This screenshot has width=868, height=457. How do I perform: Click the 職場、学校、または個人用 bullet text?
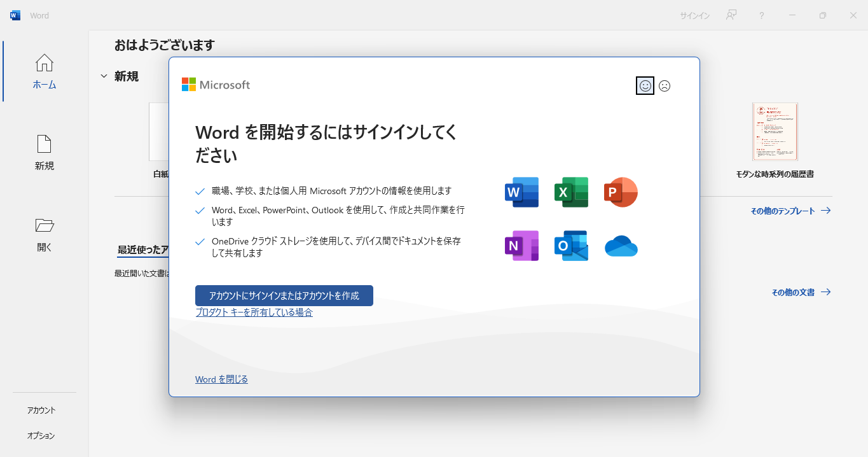331,190
